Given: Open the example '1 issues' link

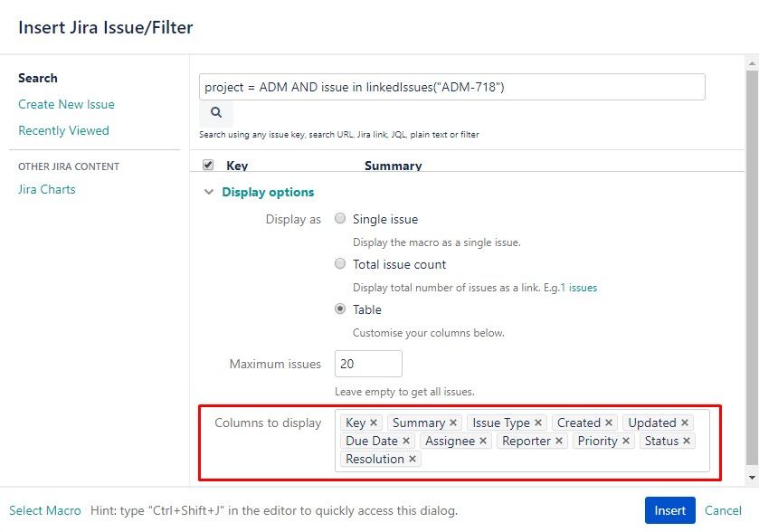Looking at the screenshot, I should point(578,288).
